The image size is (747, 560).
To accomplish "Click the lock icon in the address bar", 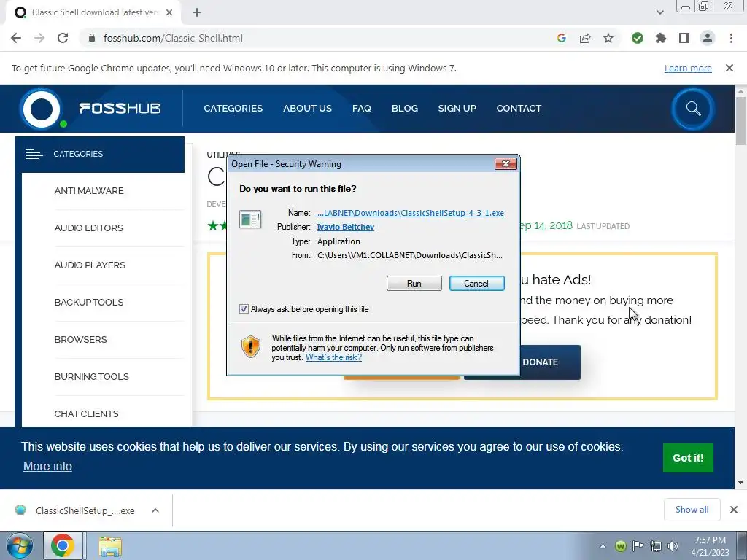I will coord(92,38).
